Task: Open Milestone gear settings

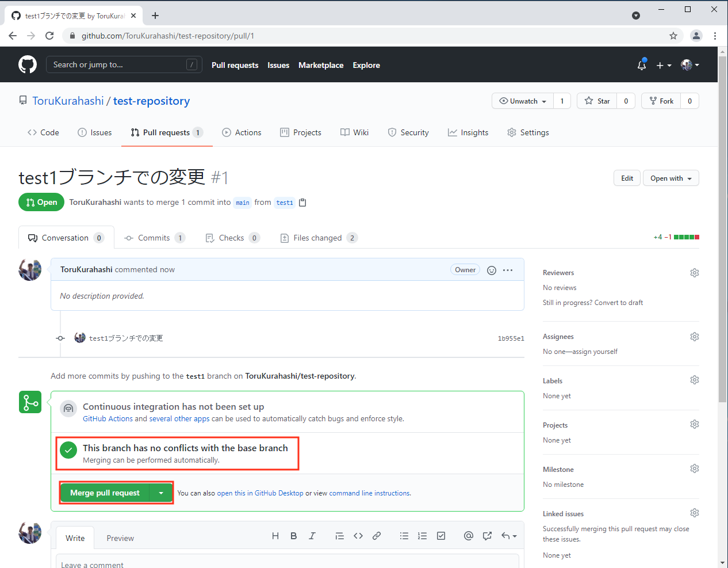Action: pos(695,468)
